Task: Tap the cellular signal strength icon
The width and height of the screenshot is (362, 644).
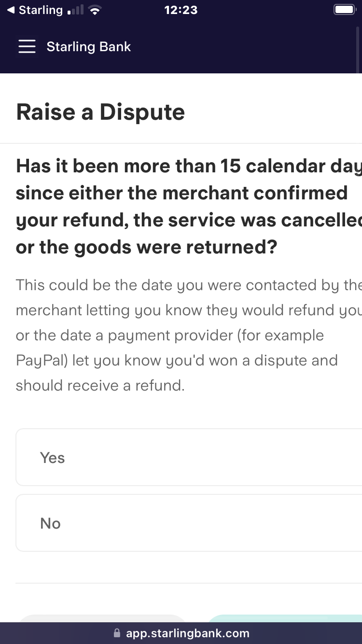Action: click(x=76, y=10)
